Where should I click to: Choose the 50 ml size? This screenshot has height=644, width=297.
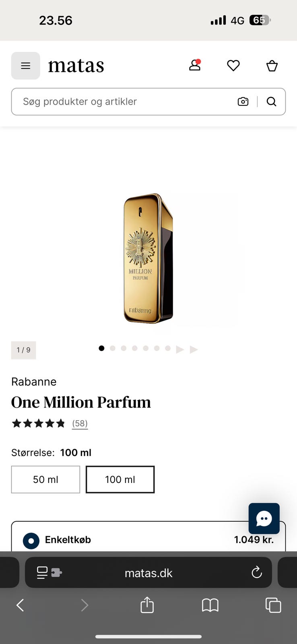[x=45, y=479]
